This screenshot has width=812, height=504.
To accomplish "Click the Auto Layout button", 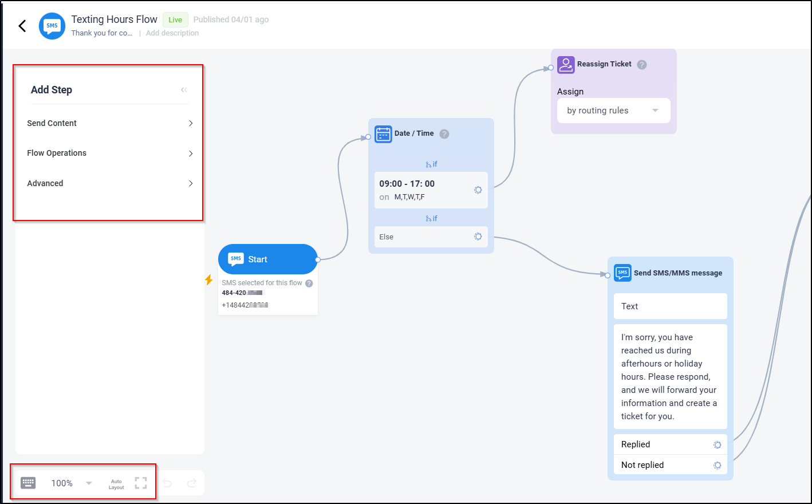I will (116, 485).
